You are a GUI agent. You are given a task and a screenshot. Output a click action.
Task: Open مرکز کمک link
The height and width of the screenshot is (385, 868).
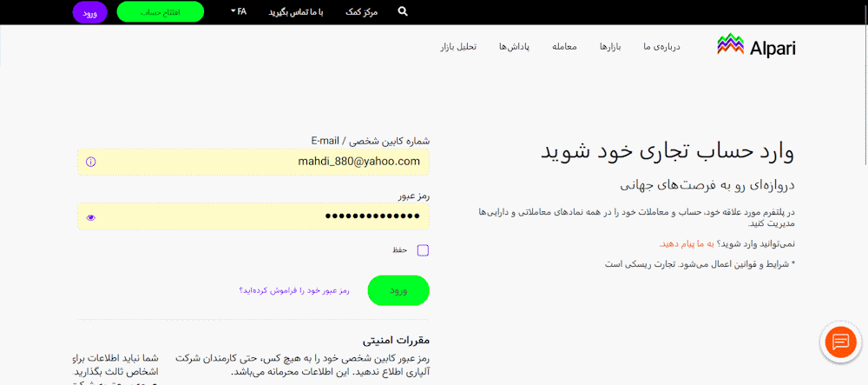(x=361, y=11)
